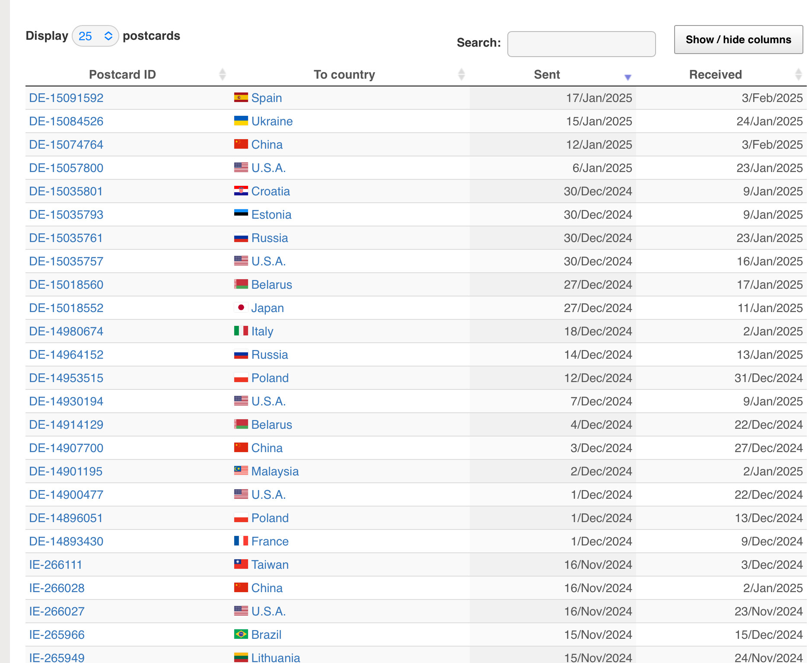Click U.S.A. flag in IE-266027 row

[x=241, y=611]
